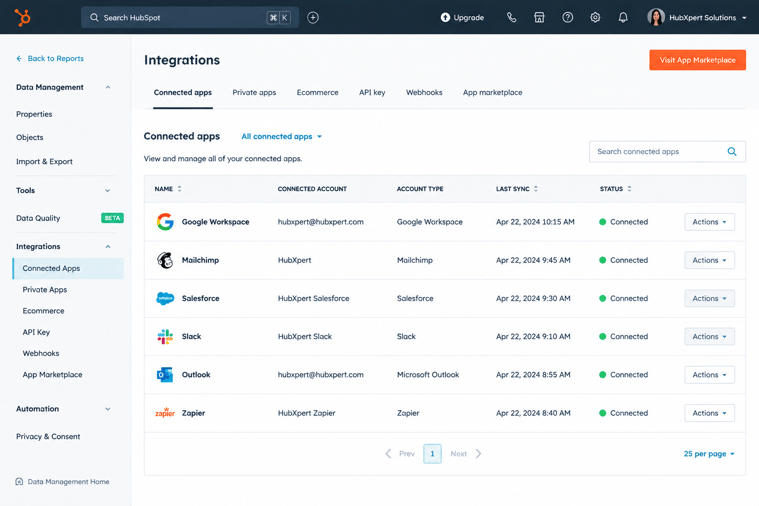Open Actions dropdown for Google Workspace
Screen dimensions: 759x506
point(709,222)
